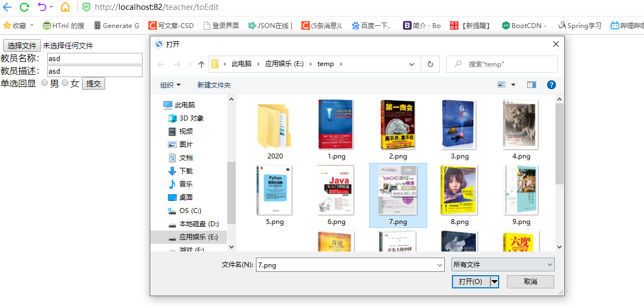644x306 pixels.
Task: Select the 女 radio button
Action: 64,83
